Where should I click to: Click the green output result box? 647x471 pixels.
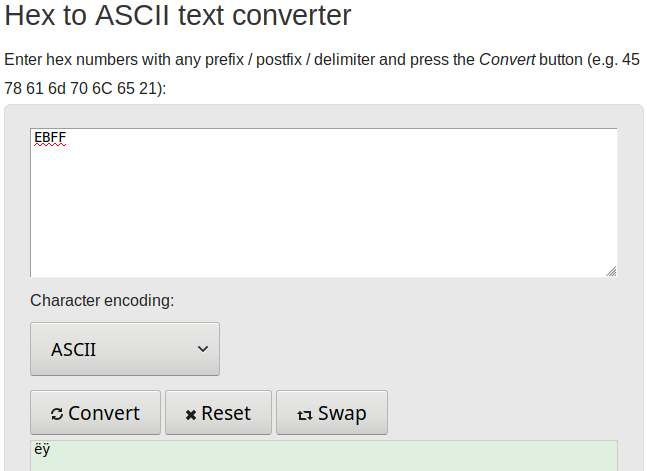(324, 456)
